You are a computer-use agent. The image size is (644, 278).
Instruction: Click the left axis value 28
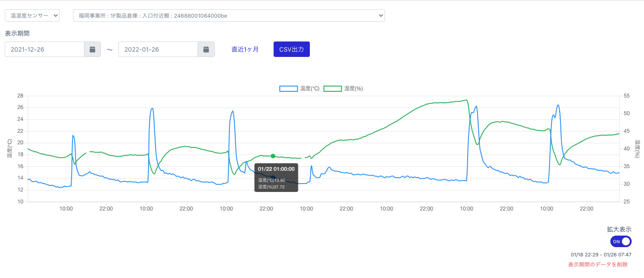point(20,96)
